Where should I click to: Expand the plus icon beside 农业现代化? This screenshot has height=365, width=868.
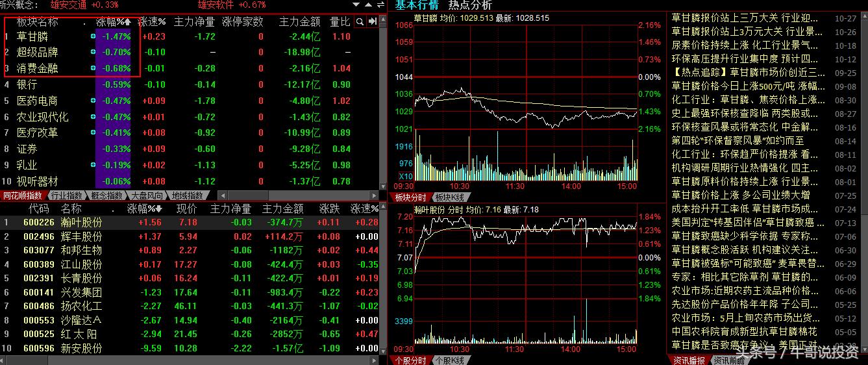click(93, 117)
